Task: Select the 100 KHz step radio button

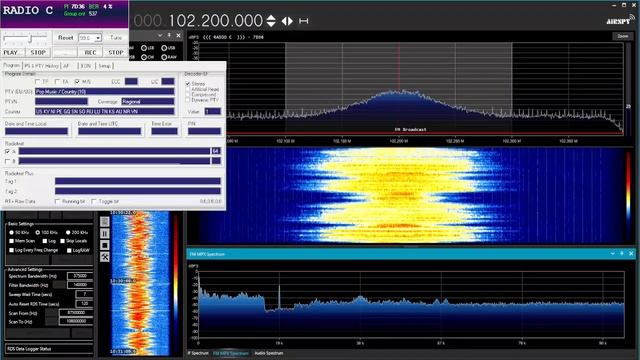Action: click(38, 232)
